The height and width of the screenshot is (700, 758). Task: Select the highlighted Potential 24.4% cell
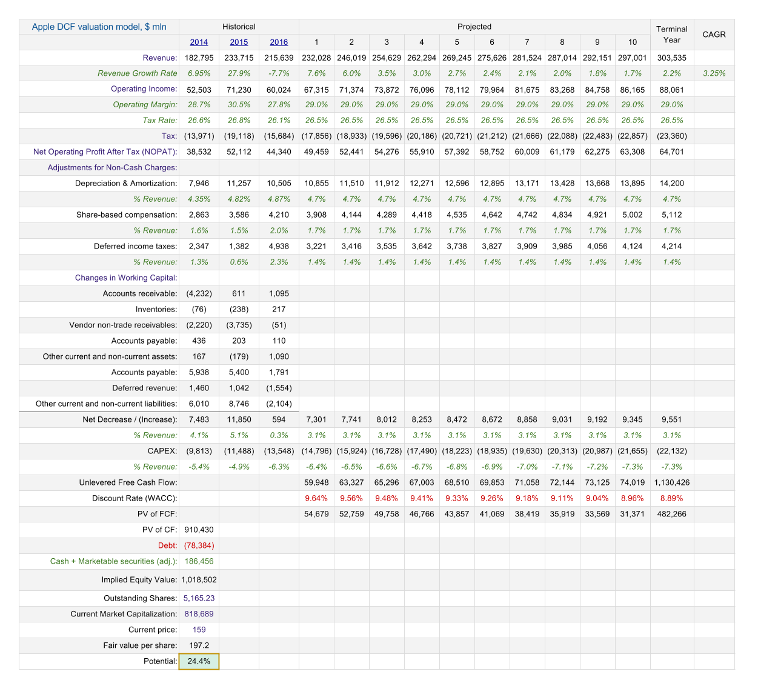pos(199,661)
